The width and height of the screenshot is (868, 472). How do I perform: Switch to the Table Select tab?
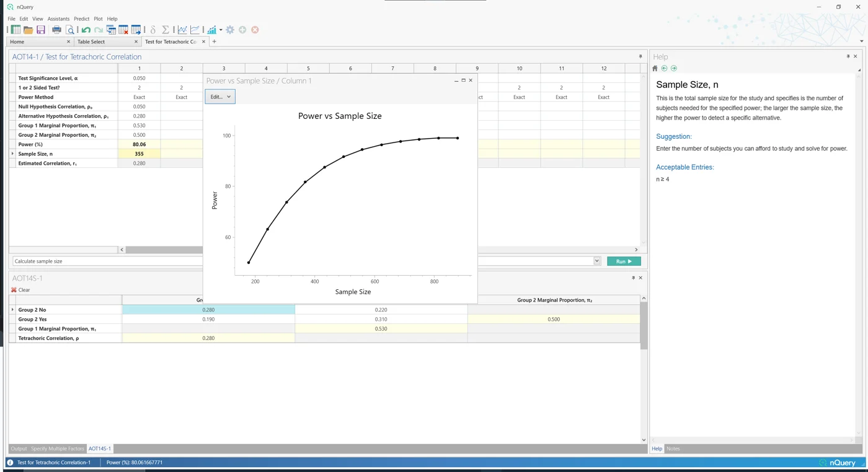coord(91,42)
